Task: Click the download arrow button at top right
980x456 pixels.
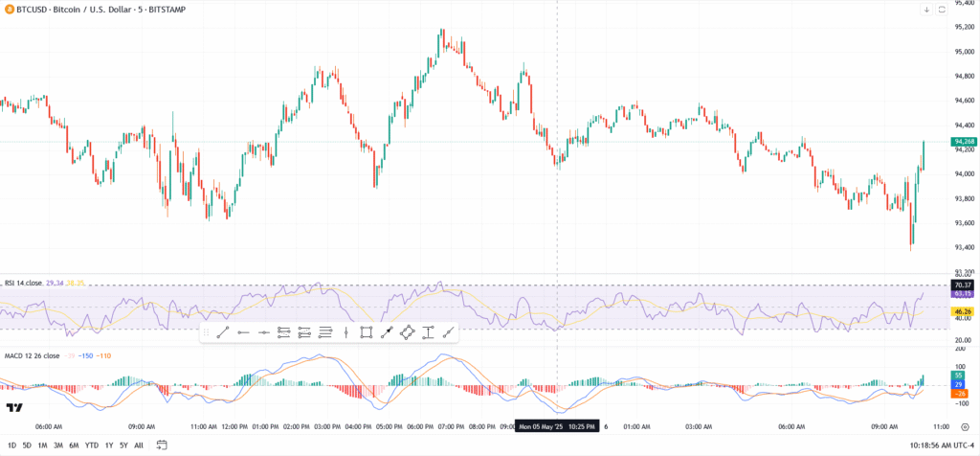Action: (925, 10)
